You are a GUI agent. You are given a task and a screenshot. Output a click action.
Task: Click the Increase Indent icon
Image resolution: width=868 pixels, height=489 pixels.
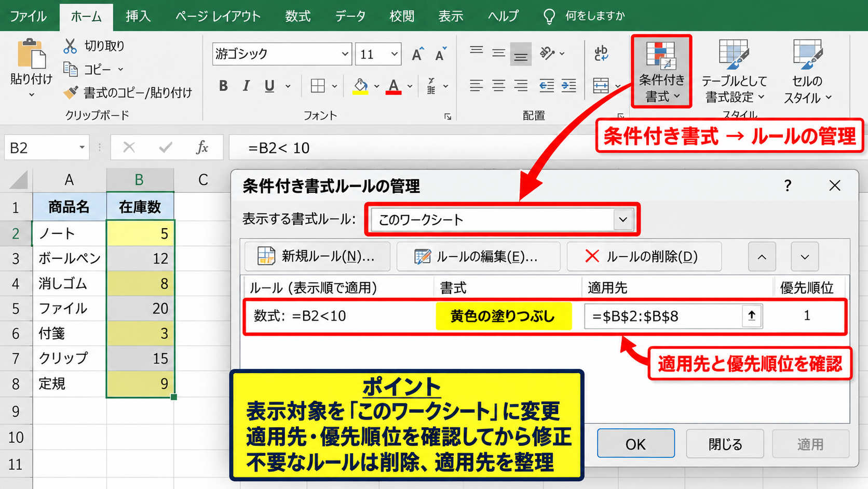[569, 85]
